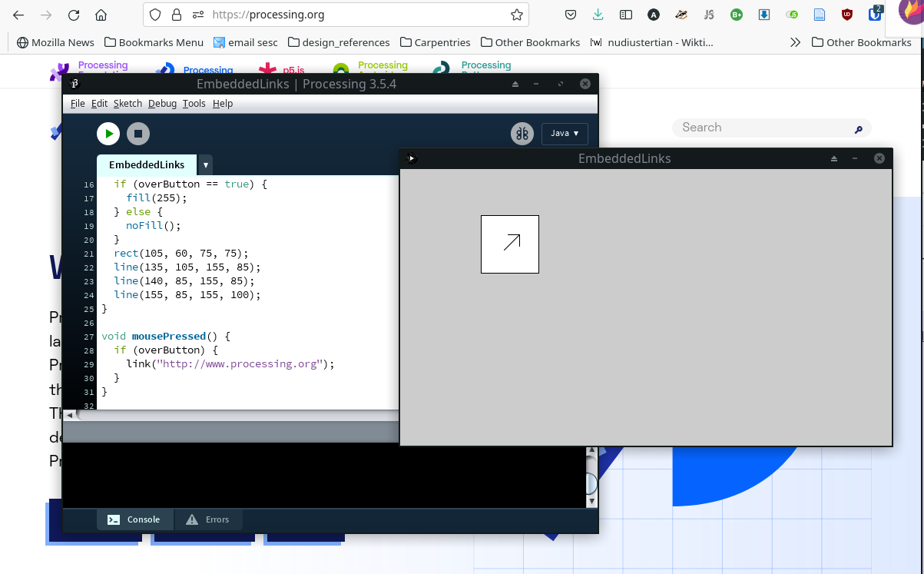
Task: Click the grey 'JS' extension icon
Action: pos(709,15)
